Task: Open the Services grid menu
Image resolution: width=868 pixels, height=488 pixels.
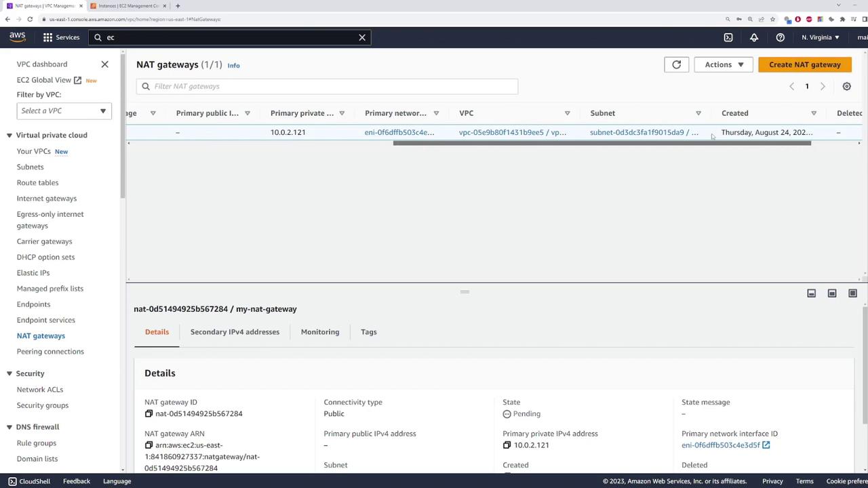Action: point(62,37)
